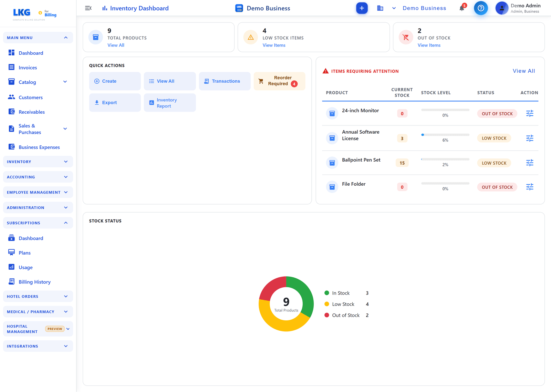This screenshot has height=392, width=551.
Task: Click the View All quick action button
Action: (170, 81)
